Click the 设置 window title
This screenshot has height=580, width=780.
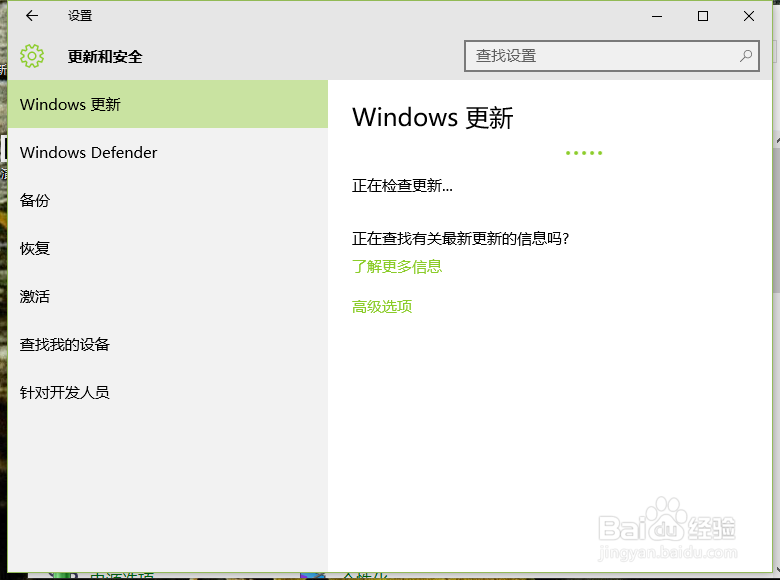click(x=80, y=16)
